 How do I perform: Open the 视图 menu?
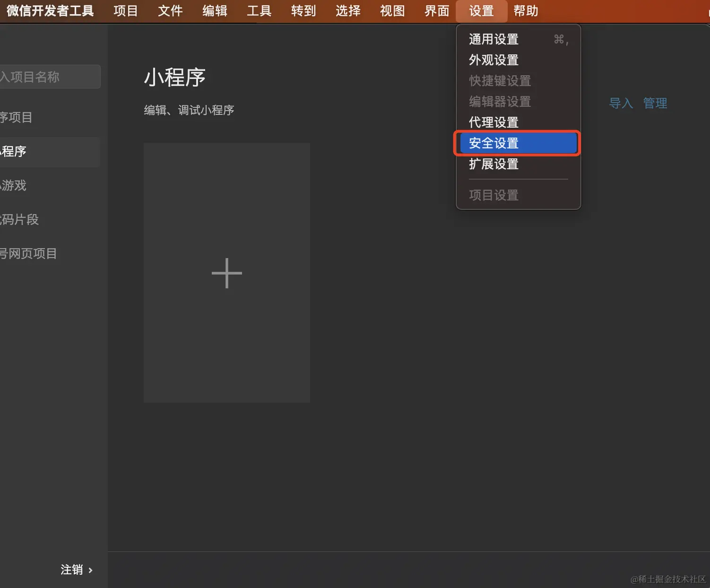[x=392, y=11]
